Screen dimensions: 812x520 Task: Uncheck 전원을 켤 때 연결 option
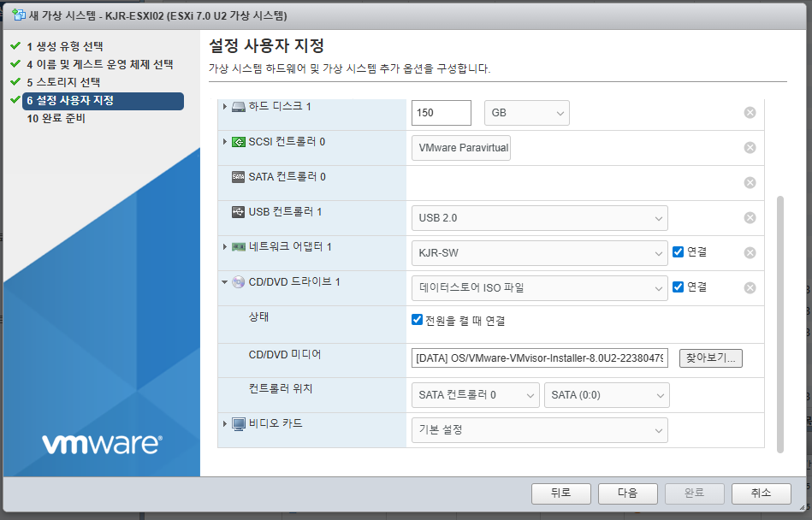(x=417, y=320)
